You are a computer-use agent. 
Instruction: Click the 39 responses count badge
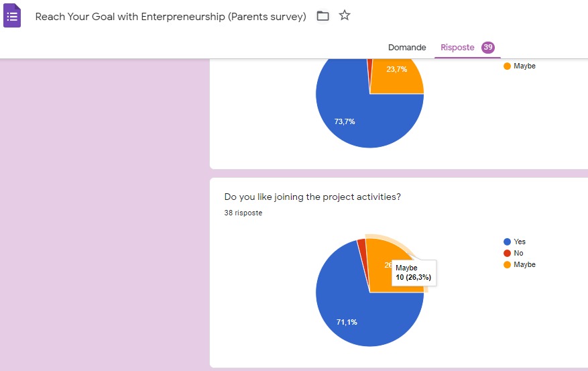coord(488,48)
